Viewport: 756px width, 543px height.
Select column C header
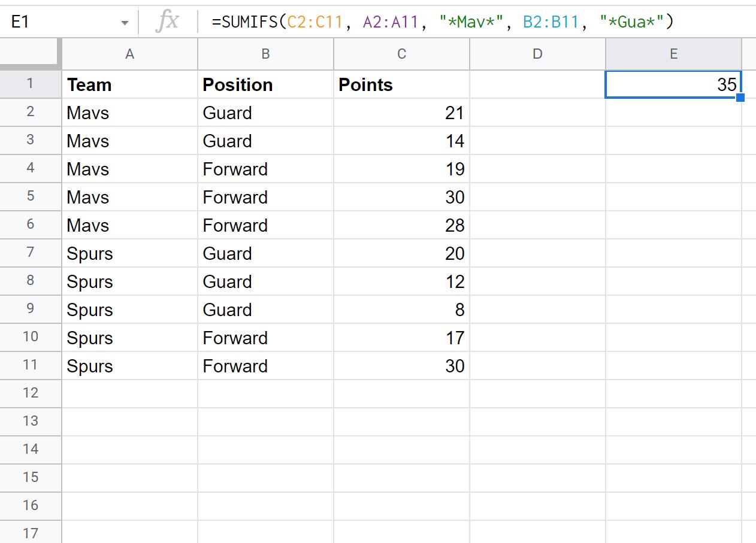point(401,54)
